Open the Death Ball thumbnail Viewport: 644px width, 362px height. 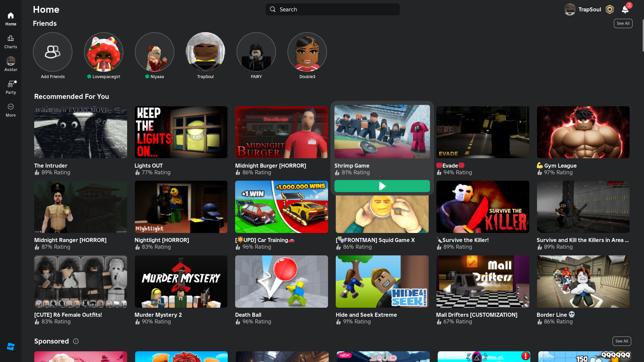[281, 282]
